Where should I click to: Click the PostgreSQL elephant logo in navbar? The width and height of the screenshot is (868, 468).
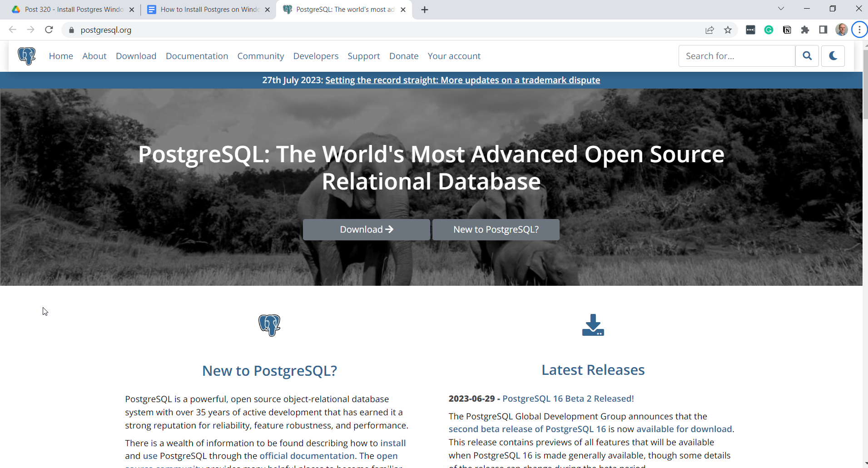27,56
